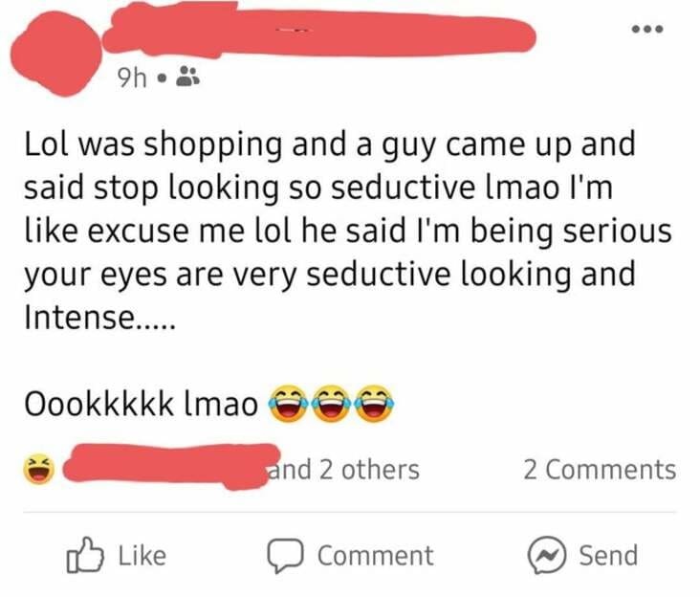Viewport: 700px width, 597px height.
Task: View reactions via 'and 2 others'
Action: click(343, 470)
